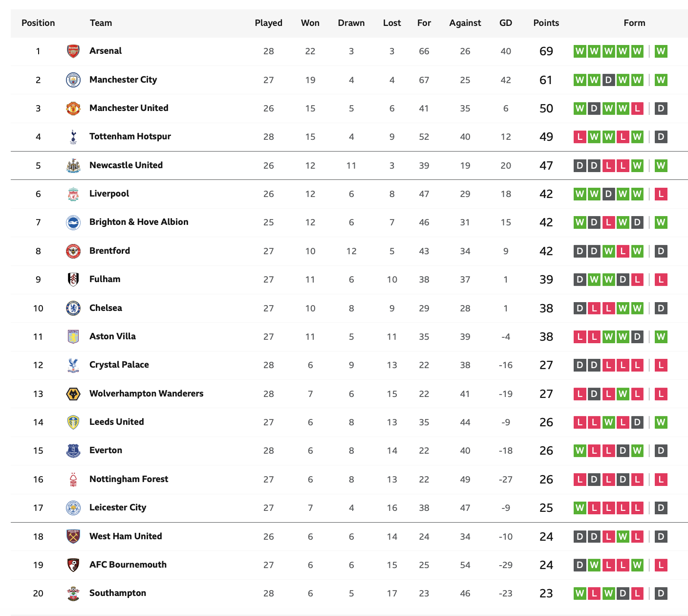
Task: Click the AFC Bournemouth badge
Action: click(x=73, y=565)
